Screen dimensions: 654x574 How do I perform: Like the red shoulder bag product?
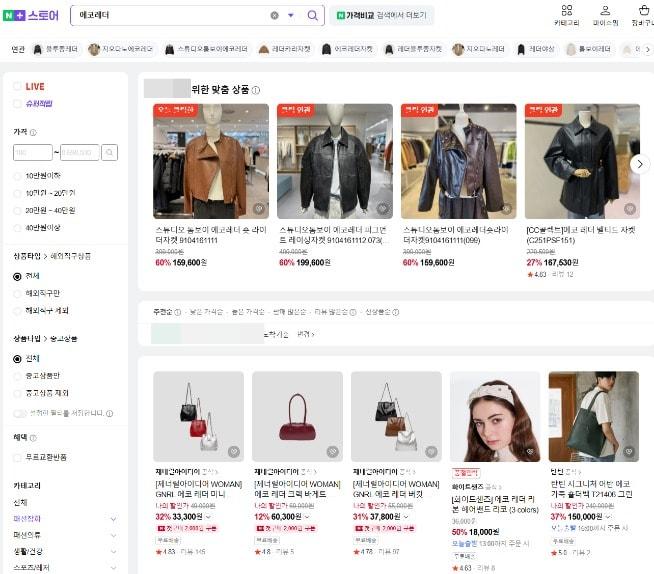[332, 452]
